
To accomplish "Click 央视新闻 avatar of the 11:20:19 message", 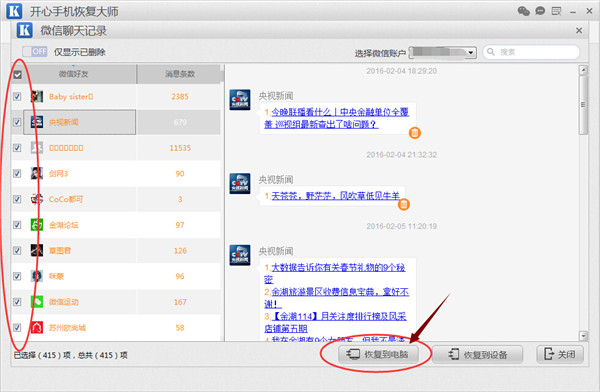I will click(x=240, y=255).
